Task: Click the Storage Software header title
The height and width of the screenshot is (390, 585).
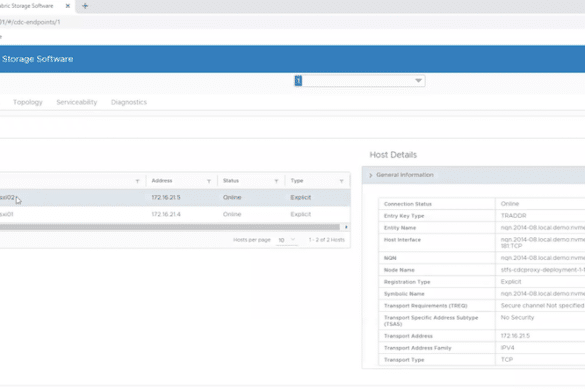Action: tap(37, 59)
